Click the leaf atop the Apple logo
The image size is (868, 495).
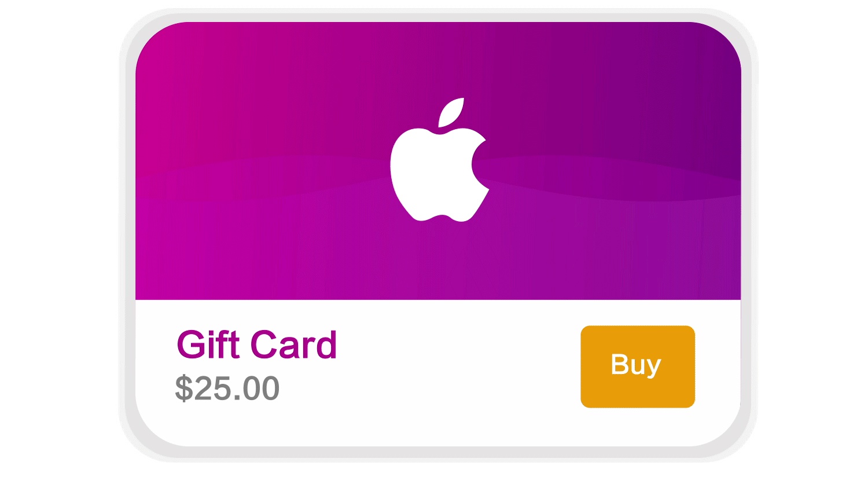click(x=451, y=112)
